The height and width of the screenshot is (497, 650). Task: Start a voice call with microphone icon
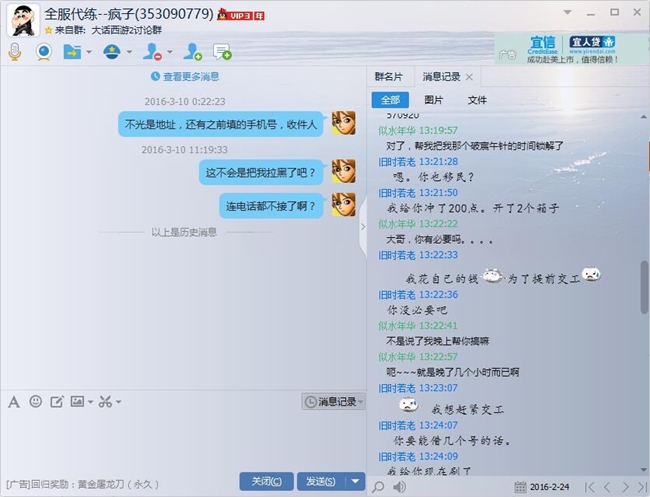(x=15, y=52)
